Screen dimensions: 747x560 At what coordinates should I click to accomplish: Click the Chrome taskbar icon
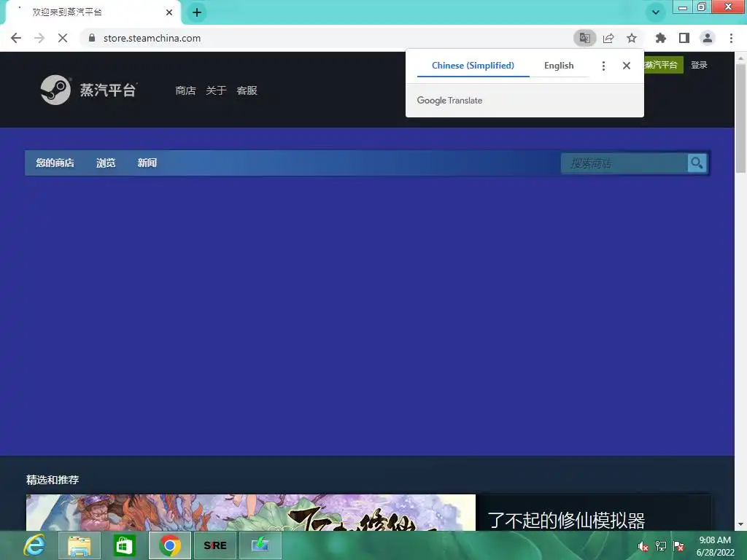point(169,545)
